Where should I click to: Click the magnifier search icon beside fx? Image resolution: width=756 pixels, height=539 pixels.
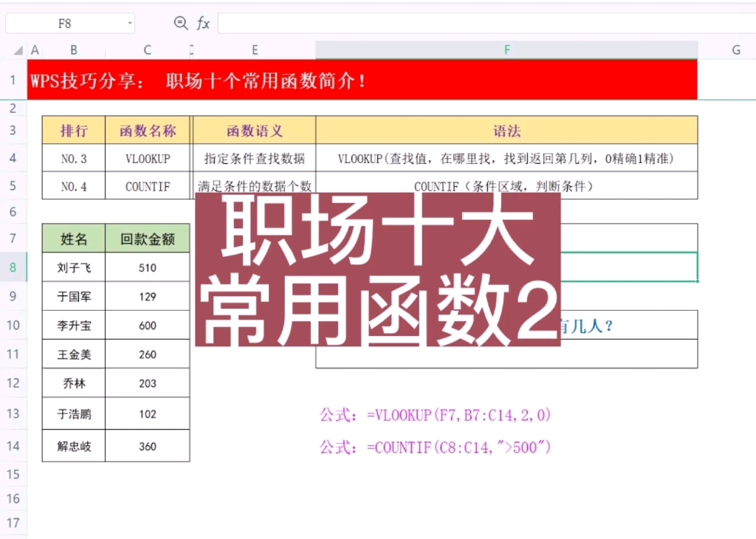(179, 23)
